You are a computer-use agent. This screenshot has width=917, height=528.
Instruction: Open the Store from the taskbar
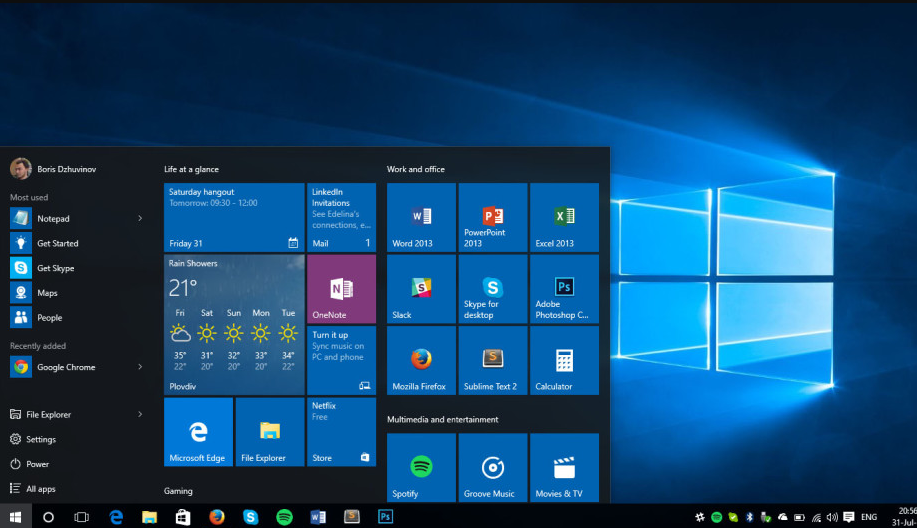(183, 517)
